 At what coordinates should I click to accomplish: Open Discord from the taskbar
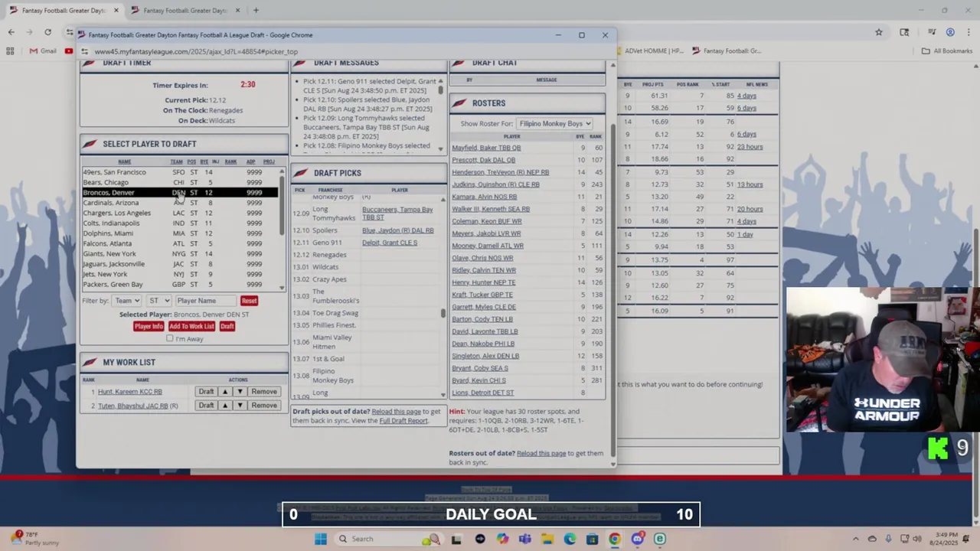click(x=637, y=539)
